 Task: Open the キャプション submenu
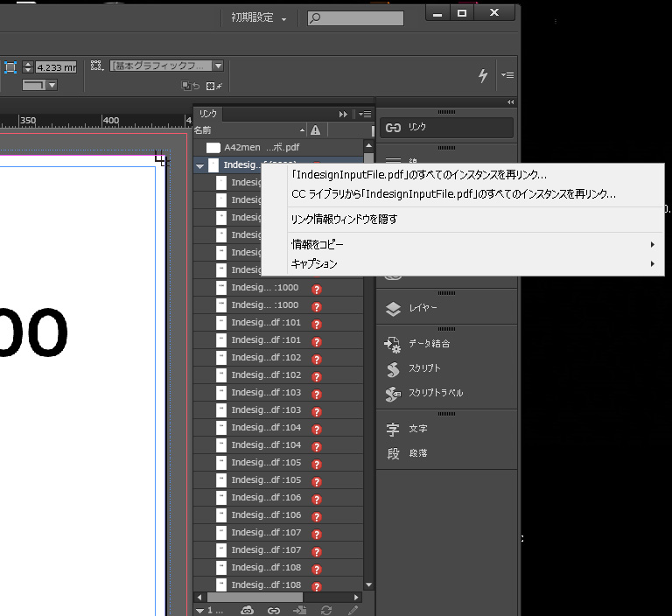pyautogui.click(x=462, y=264)
